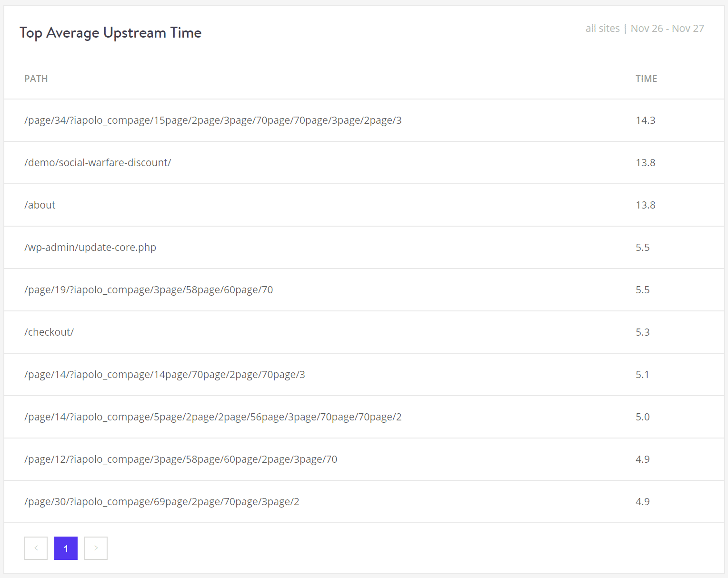Viewport: 728px width, 578px height.
Task: Go to previous page arrow
Action: pos(36,548)
